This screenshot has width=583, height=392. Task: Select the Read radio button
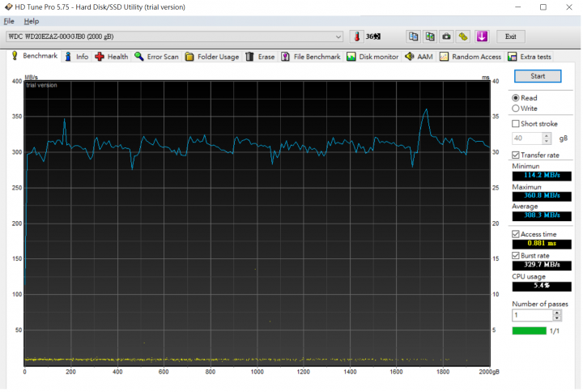[516, 98]
